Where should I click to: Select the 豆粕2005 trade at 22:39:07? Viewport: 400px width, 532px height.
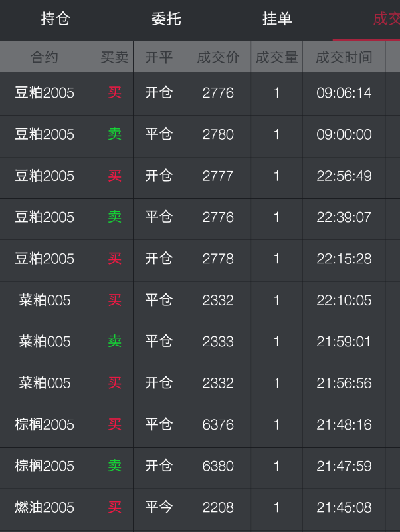pos(199,217)
